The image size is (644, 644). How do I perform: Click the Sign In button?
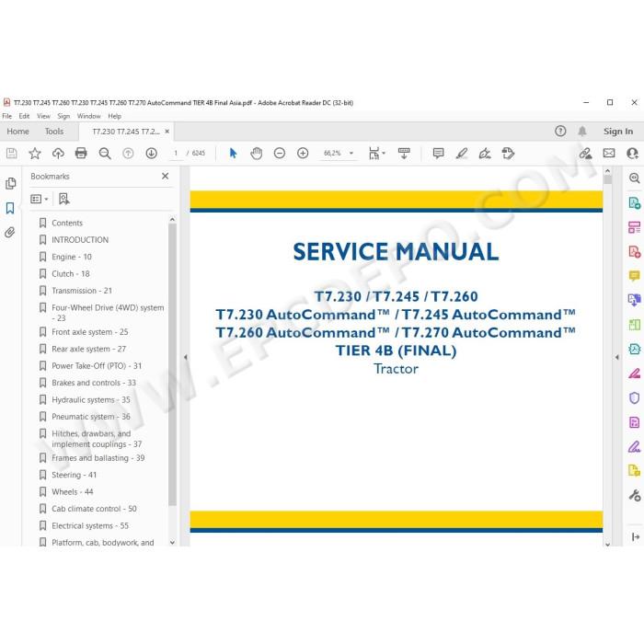[617, 132]
